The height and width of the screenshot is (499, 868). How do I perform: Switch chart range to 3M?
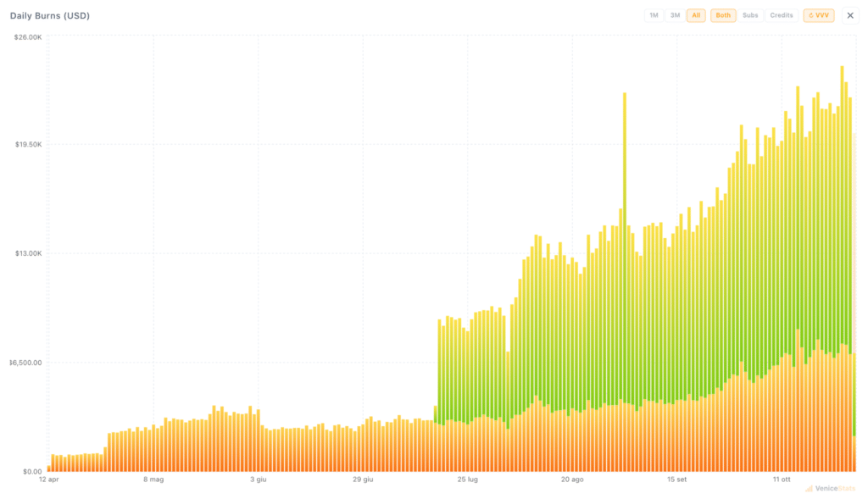pos(675,15)
